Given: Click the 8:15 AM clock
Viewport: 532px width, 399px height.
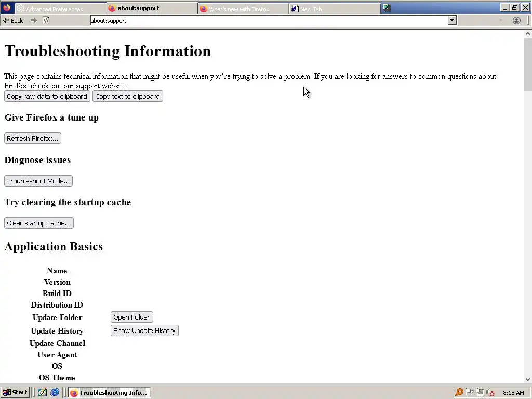Looking at the screenshot, I should (513, 393).
